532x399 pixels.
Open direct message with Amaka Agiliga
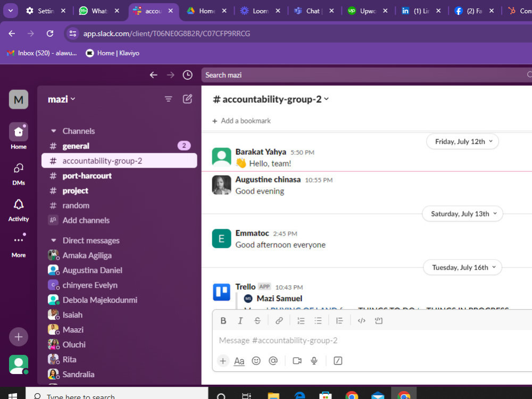(119, 255)
